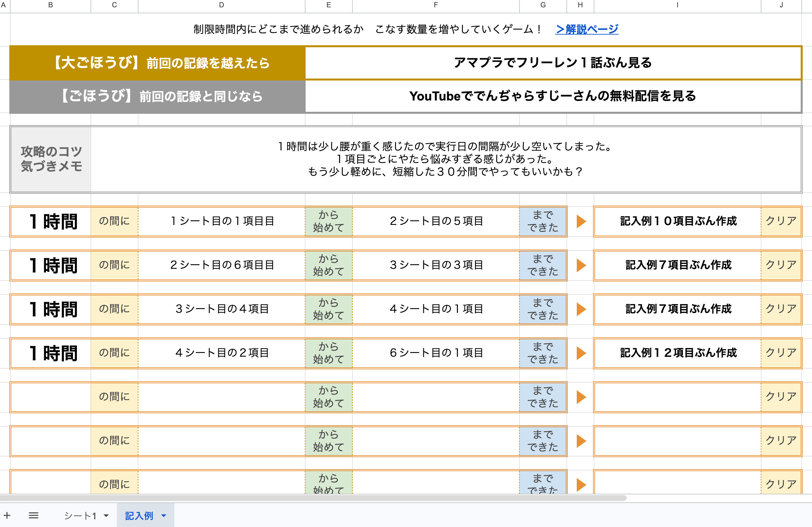Click orange arrow in first empty row
Screen dimensions: 812x527
click(581, 397)
